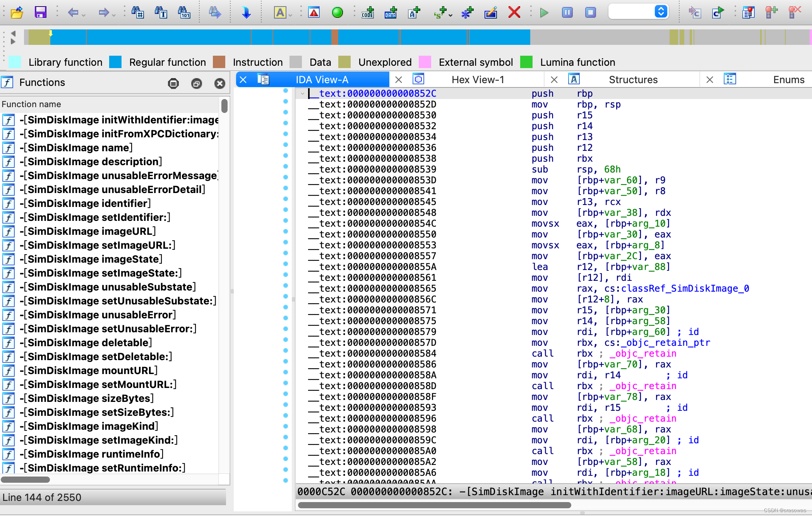812x516 pixels.
Task: Click the Pause debugger icon
Action: click(567, 11)
